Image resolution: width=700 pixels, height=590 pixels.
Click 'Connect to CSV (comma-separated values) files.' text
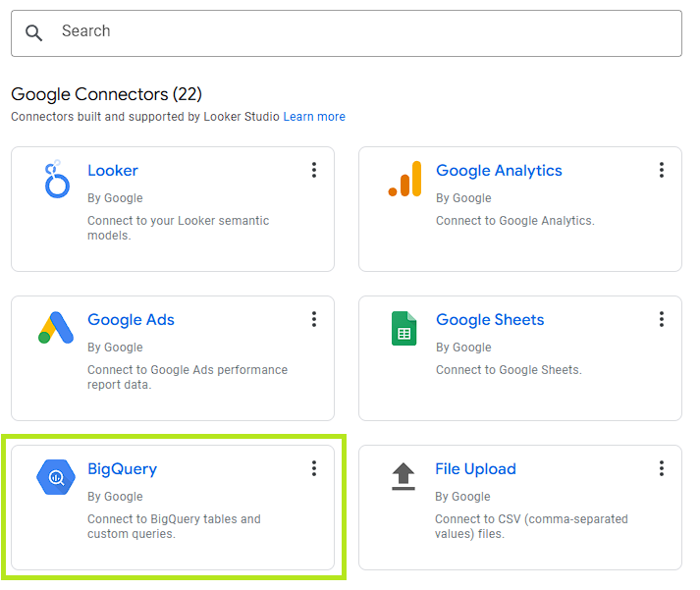[x=531, y=526]
